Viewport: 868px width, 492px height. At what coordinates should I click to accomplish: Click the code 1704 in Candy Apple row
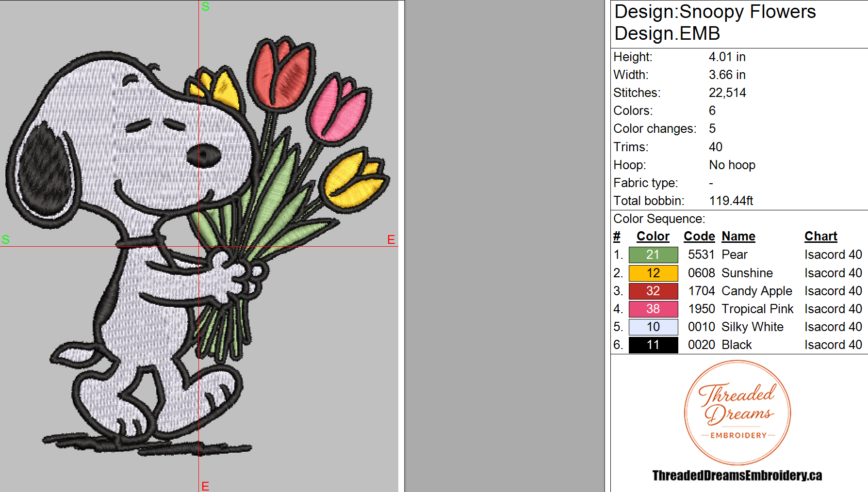click(702, 291)
